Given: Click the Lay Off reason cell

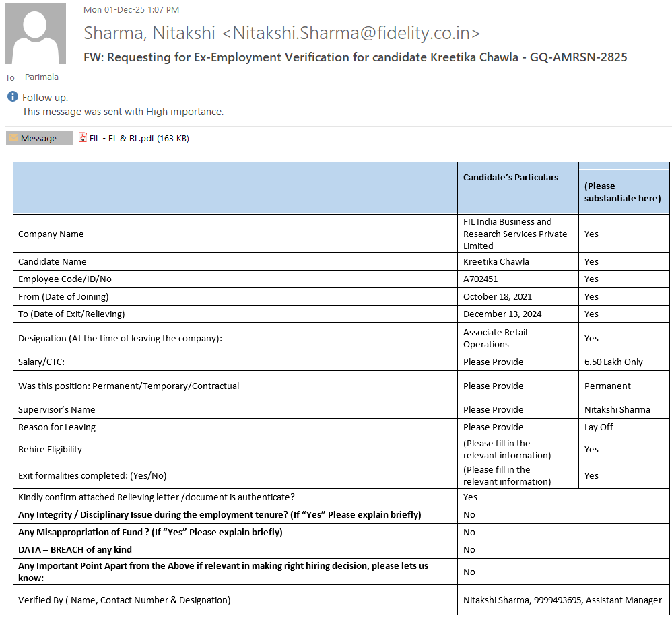Looking at the screenshot, I should tap(599, 427).
